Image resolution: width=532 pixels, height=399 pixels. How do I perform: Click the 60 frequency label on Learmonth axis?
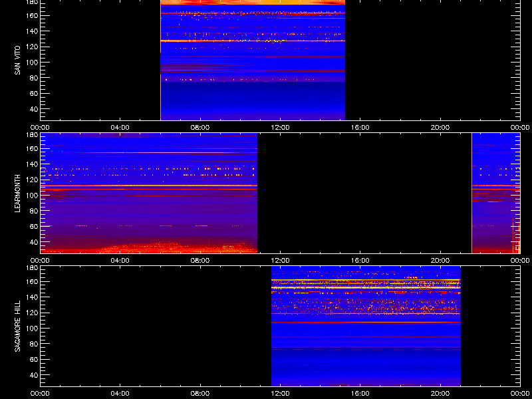33,226
